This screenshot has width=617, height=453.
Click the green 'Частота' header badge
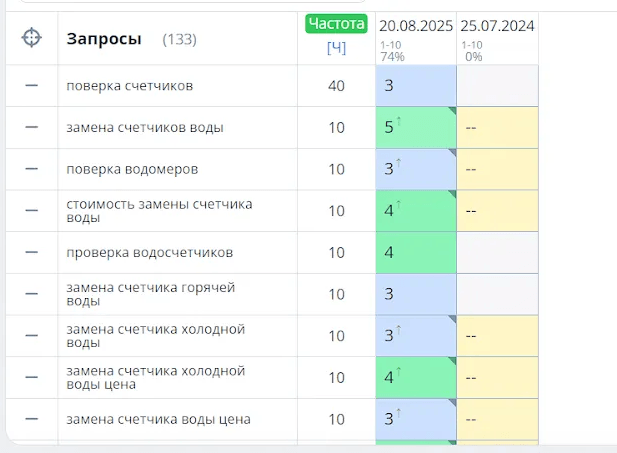pos(336,24)
